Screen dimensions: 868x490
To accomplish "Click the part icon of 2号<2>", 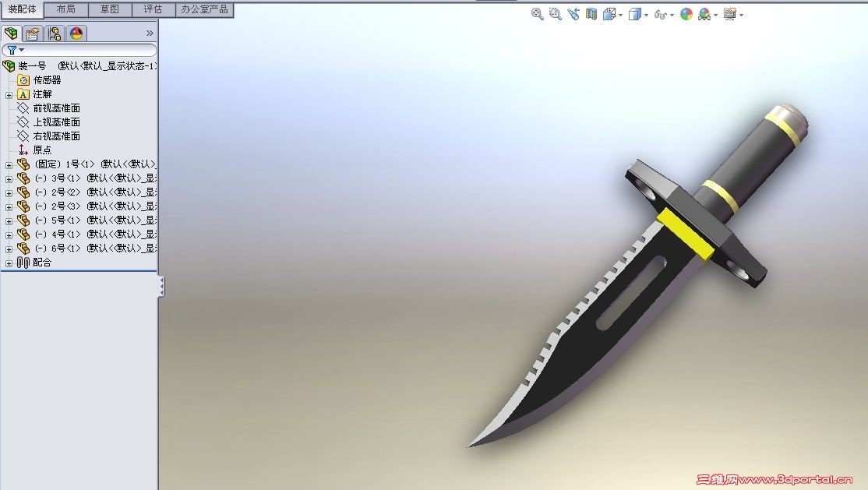I will 23,192.
